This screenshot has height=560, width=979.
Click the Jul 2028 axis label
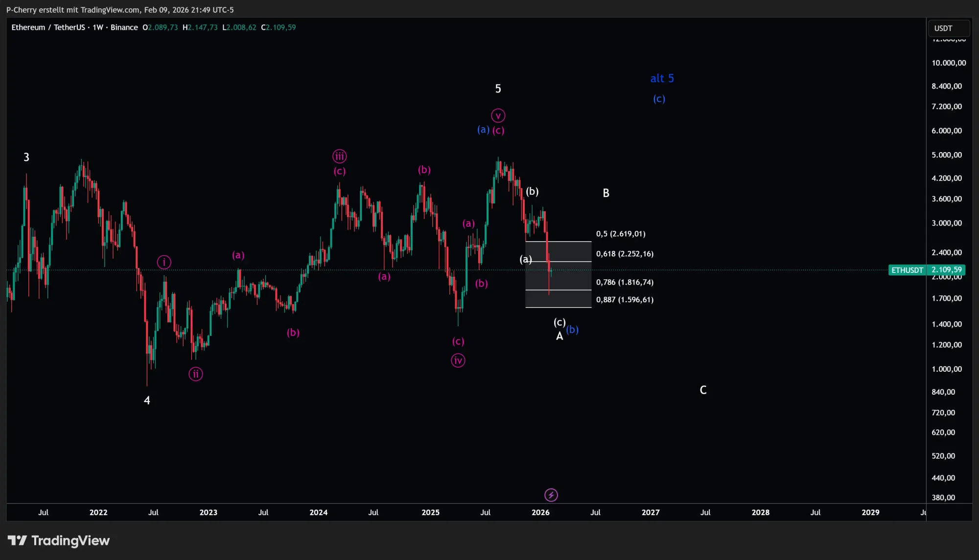[x=816, y=513]
